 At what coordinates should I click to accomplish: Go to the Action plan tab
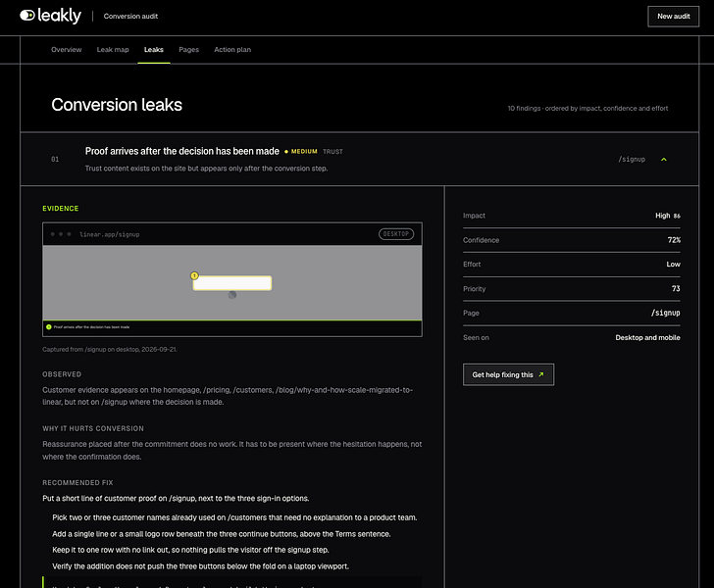(x=232, y=50)
